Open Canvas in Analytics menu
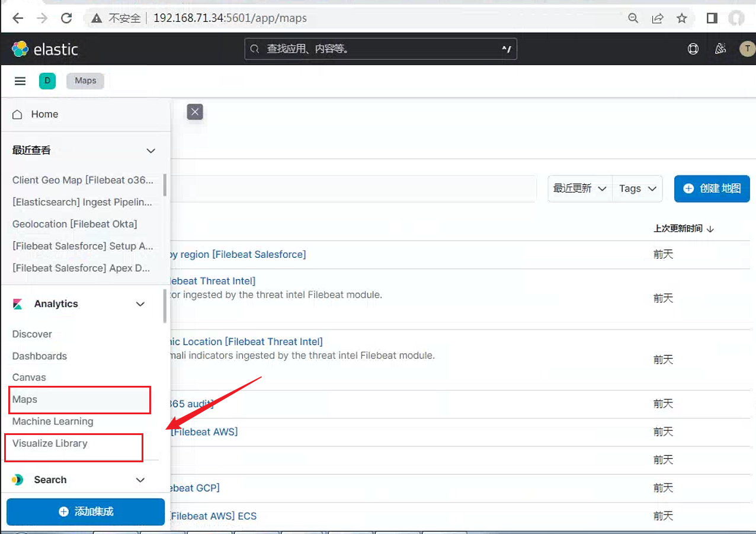756x534 pixels. pyautogui.click(x=29, y=378)
